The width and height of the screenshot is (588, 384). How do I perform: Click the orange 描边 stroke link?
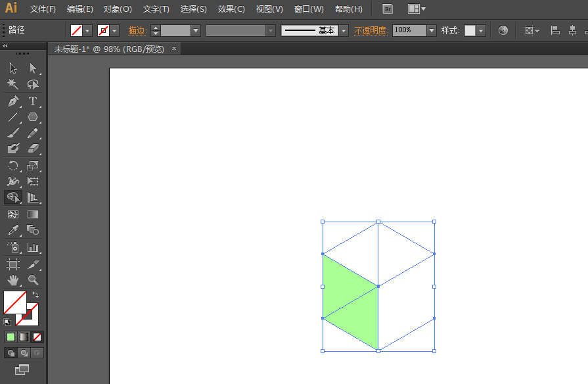pos(137,30)
